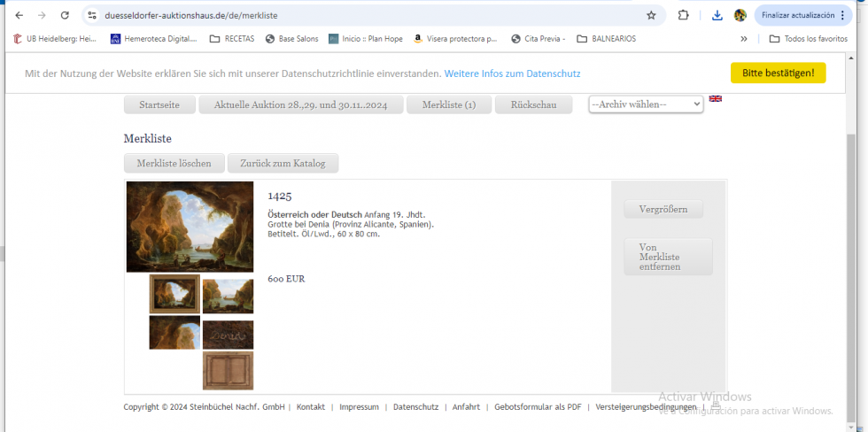This screenshot has height=432, width=868.
Task: Go to Aktuelle Auktion navigation tab
Action: (300, 104)
